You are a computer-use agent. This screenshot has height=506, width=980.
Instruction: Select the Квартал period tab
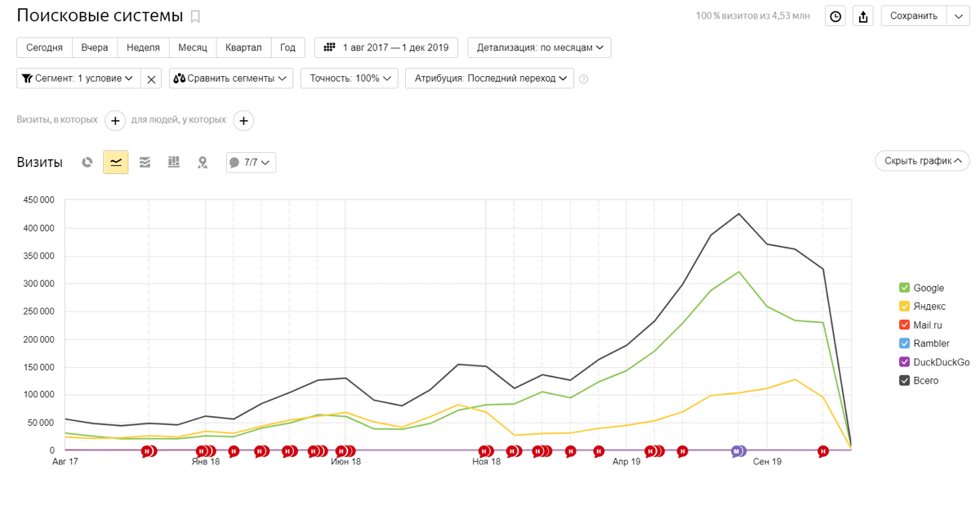(x=243, y=47)
